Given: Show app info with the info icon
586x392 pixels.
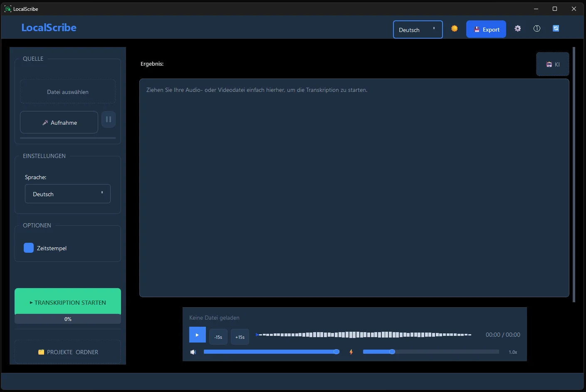Looking at the screenshot, I should [x=537, y=28].
